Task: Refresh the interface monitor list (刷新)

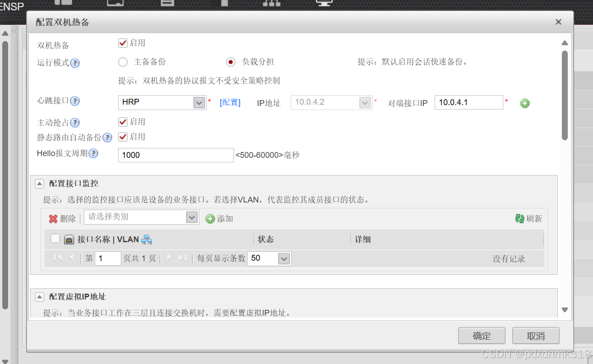Action: click(529, 219)
